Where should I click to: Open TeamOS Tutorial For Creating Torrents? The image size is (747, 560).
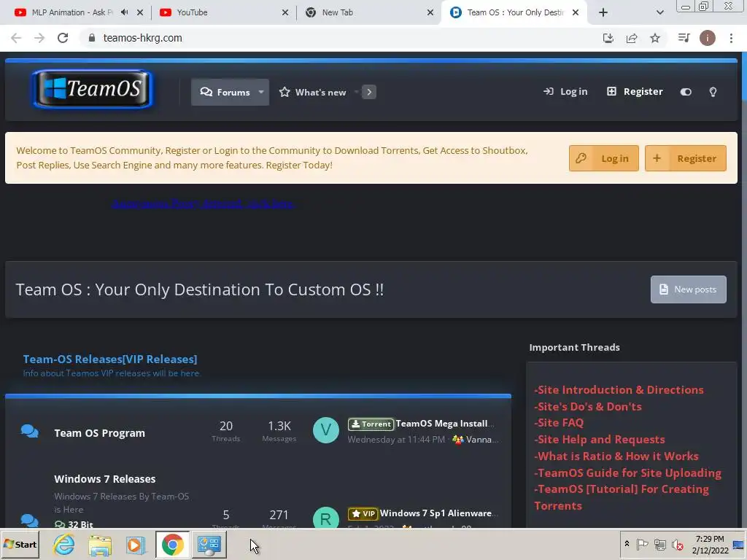(622, 497)
